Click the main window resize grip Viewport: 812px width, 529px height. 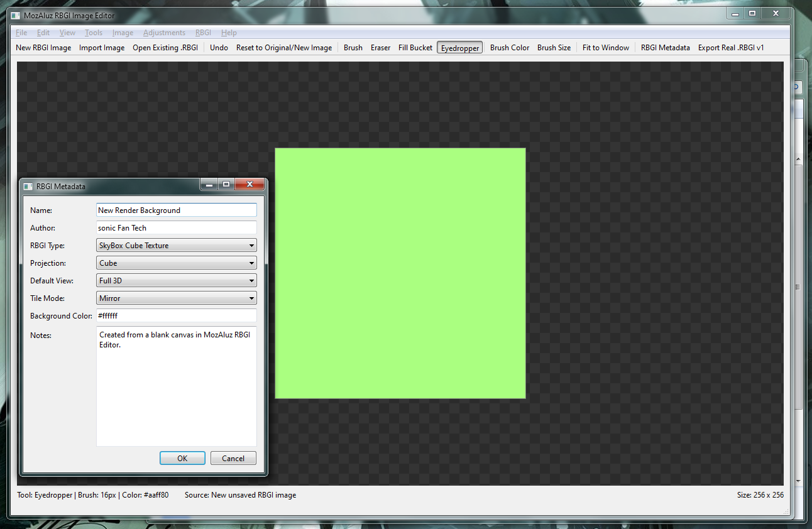pyautogui.click(x=786, y=512)
